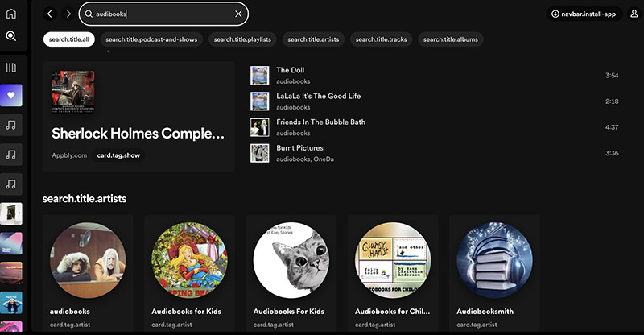This screenshot has width=644, height=335.
Task: Open sidebar playlist with purple gradient cover
Action: click(11, 243)
